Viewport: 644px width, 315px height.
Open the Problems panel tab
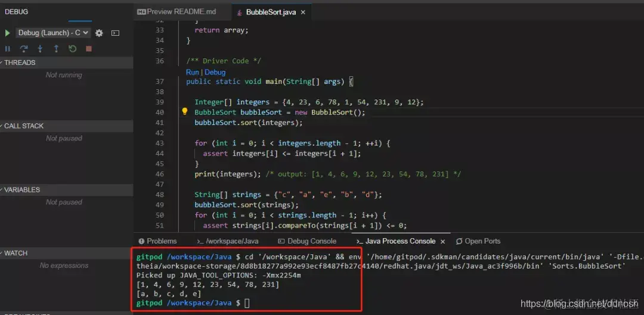pos(157,241)
